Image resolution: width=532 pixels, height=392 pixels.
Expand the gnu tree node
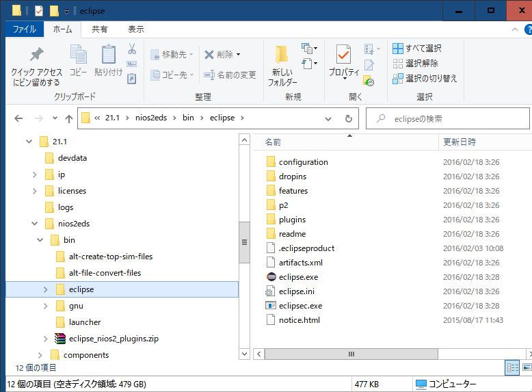pos(45,306)
